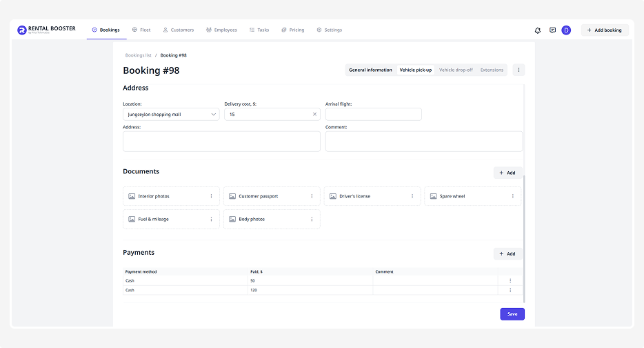Open options menu for Driver's license
Viewport: 644px width, 348px height.
[412, 196]
